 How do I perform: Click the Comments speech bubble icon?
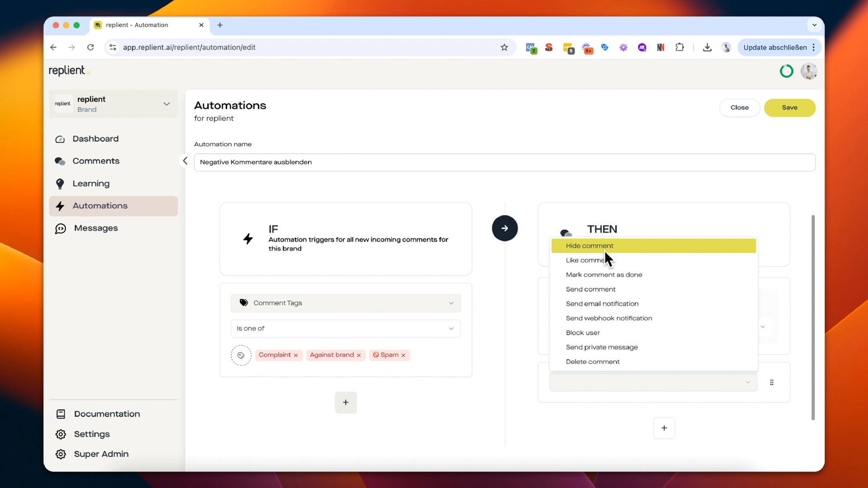tap(60, 161)
